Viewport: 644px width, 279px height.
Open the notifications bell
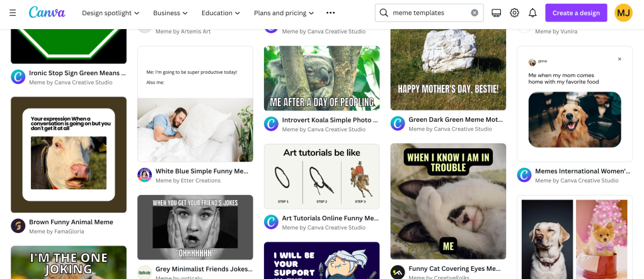point(532,13)
